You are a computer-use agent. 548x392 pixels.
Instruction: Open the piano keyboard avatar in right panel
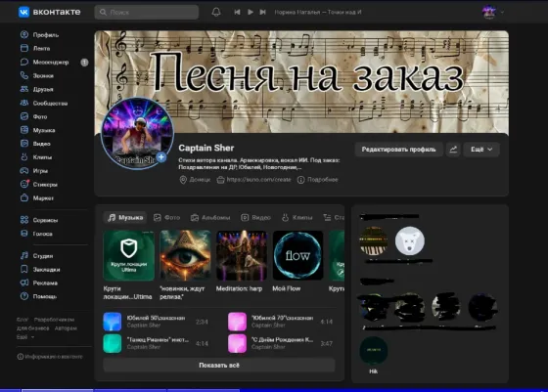coord(374,240)
